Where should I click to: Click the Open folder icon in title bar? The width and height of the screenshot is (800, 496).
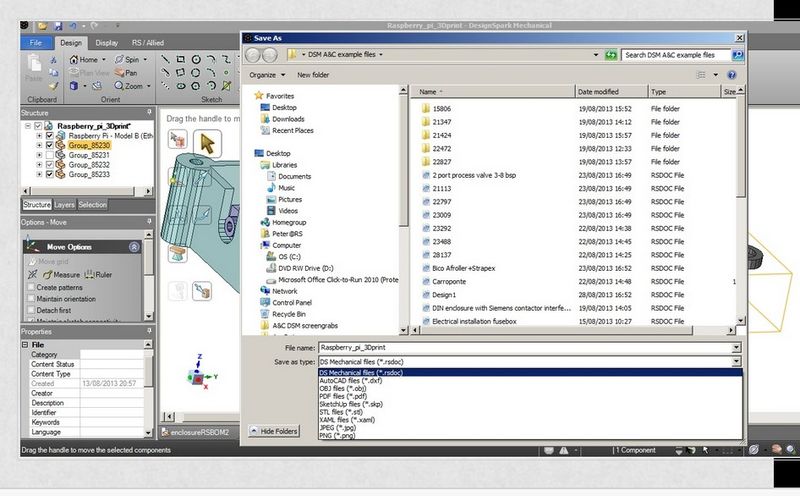point(42,26)
